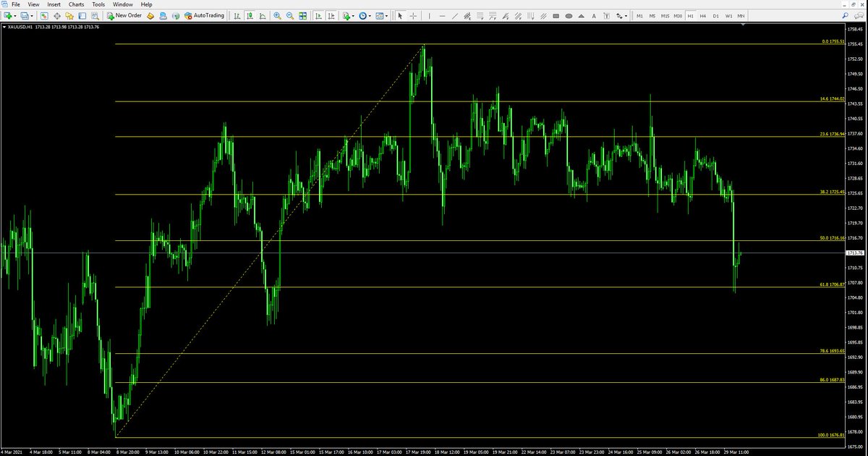Open the chart Periods clock icon
The height and width of the screenshot is (456, 868).
point(363,15)
